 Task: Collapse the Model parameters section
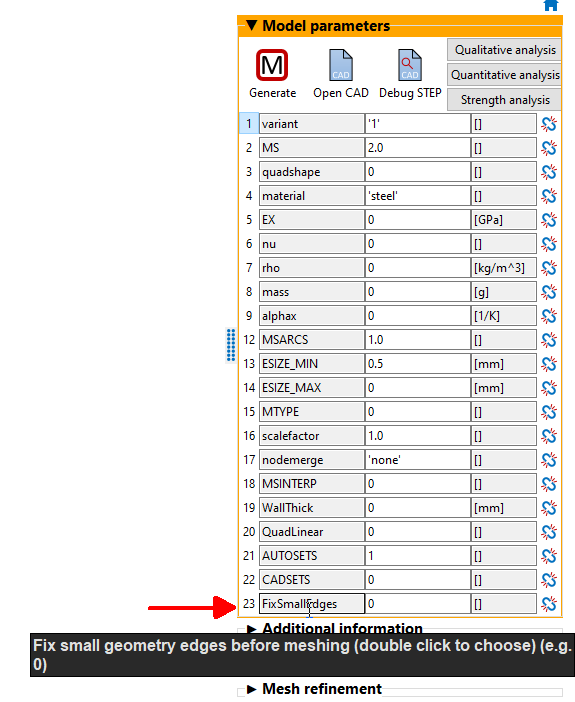click(x=252, y=26)
